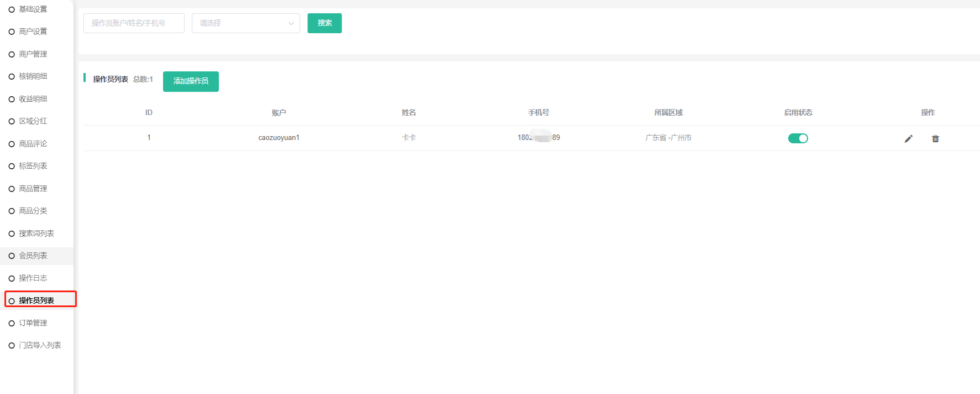
Task: Focus the operator account/name/phone search field
Action: 134,23
